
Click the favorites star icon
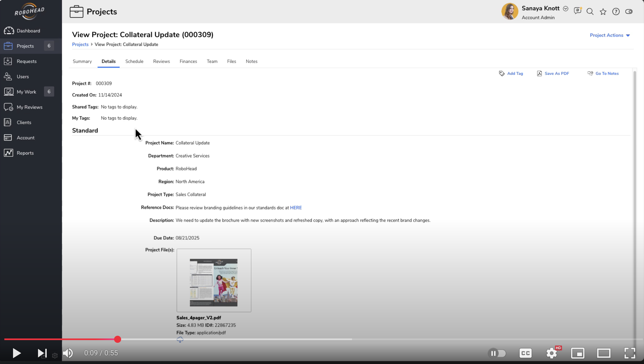(x=603, y=11)
